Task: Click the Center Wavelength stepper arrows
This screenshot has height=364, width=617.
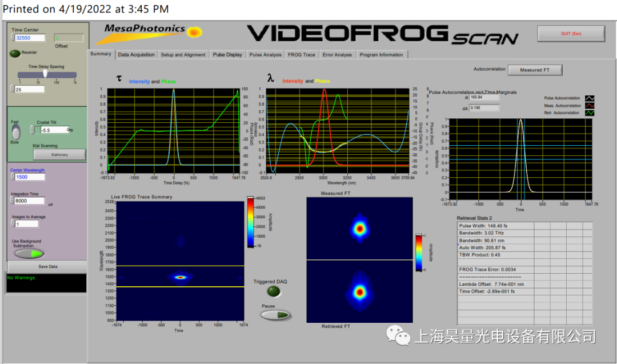Action: click(x=12, y=177)
